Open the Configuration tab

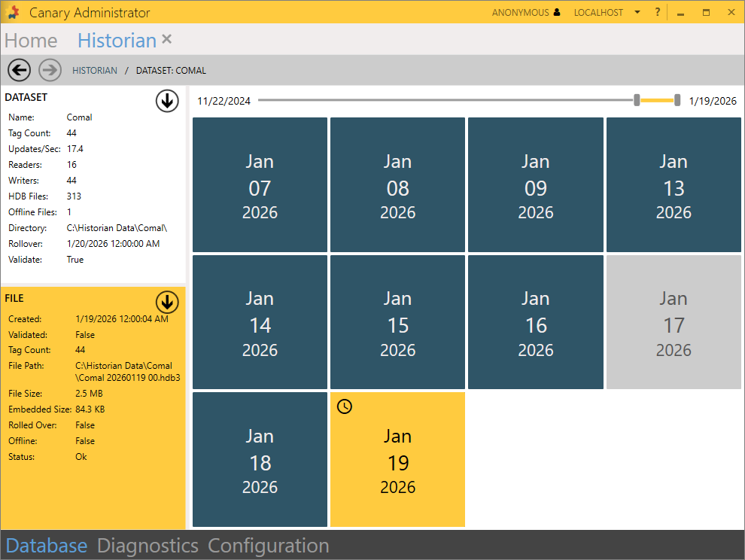click(x=268, y=546)
